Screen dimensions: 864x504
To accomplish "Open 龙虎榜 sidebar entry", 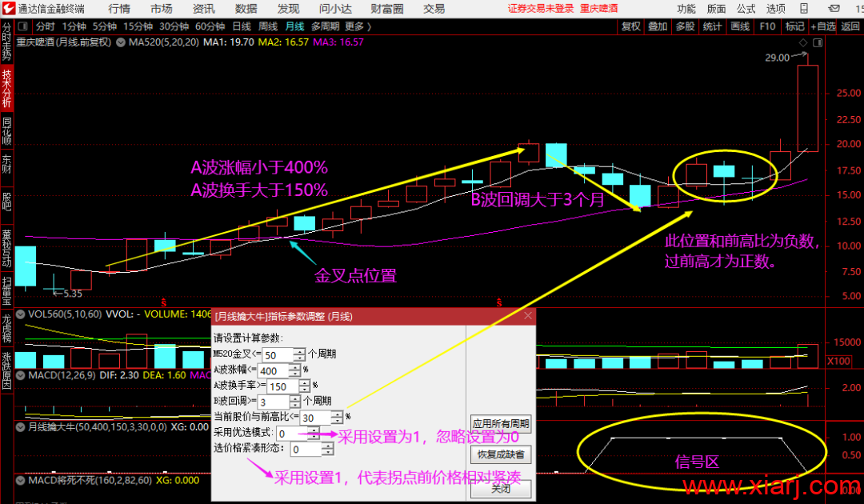I will 6,329.
